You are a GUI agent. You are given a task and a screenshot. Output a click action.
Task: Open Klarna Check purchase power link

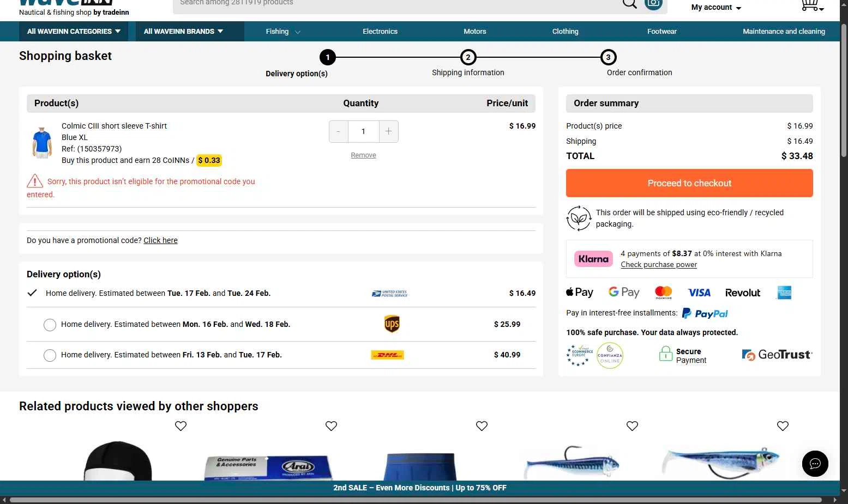[x=659, y=265]
